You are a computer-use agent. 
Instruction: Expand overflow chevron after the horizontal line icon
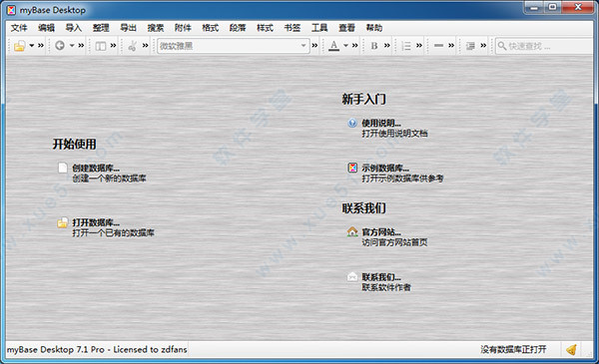pyautogui.click(x=451, y=46)
